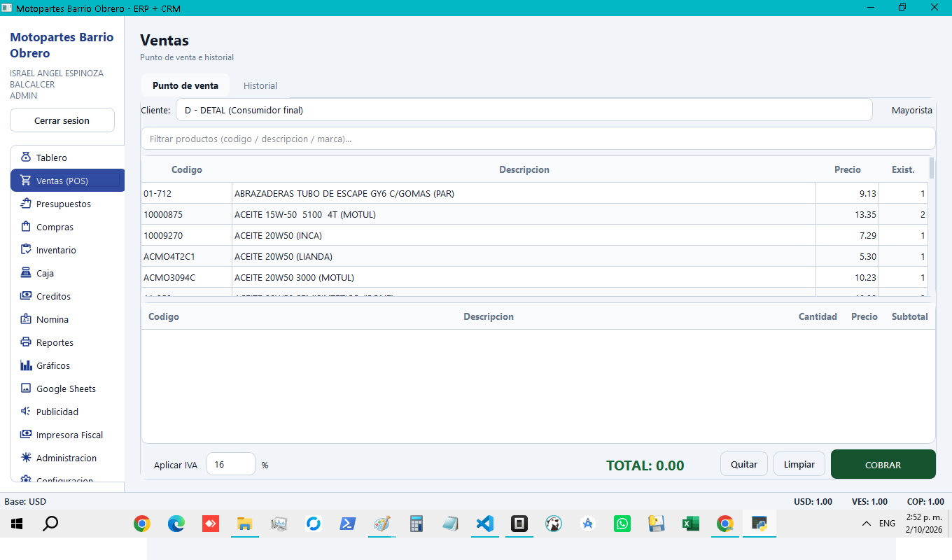Viewport: 952px width, 560px height.
Task: Select the Punto de venta tab
Action: [x=185, y=85]
